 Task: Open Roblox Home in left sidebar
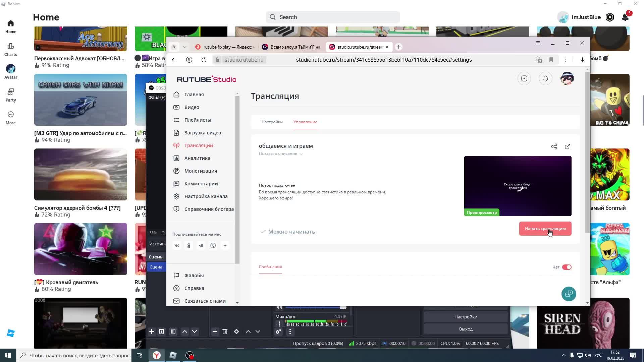coord(10,26)
